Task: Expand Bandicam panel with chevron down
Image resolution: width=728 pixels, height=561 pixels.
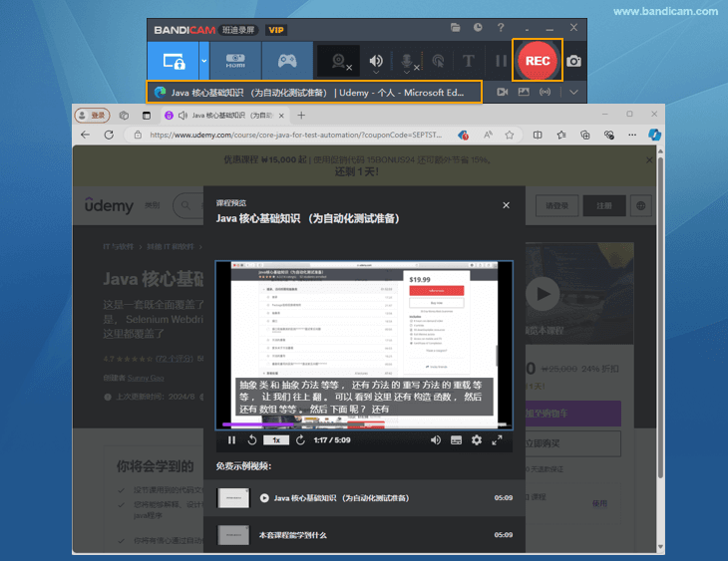Action: pos(573,92)
